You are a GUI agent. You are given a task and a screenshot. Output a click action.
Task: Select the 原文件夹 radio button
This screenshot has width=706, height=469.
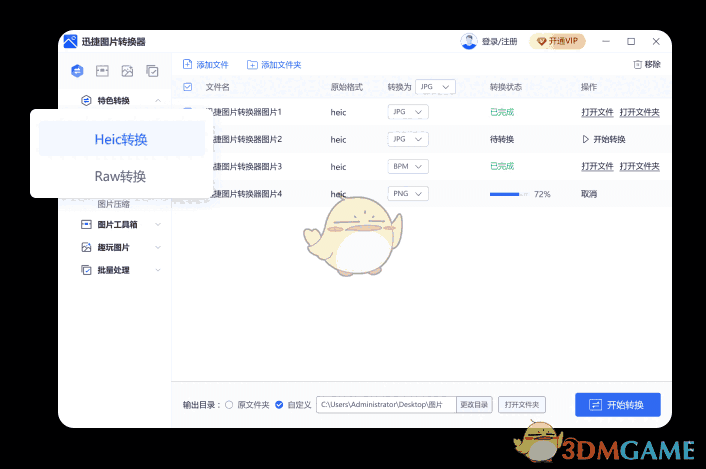click(x=229, y=405)
